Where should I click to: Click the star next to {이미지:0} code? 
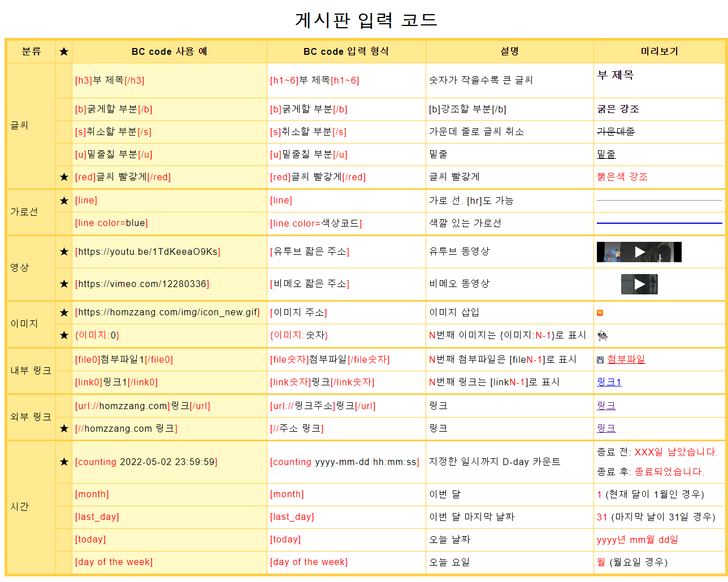[x=64, y=335]
